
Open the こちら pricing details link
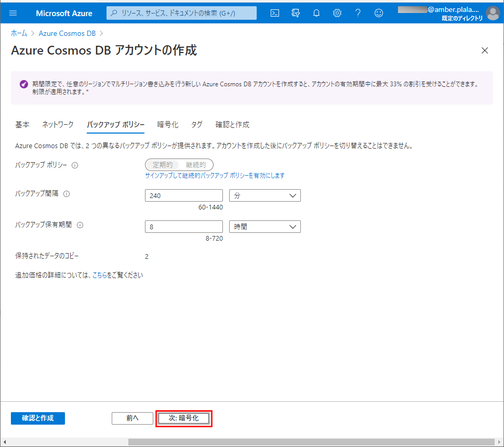(x=100, y=275)
